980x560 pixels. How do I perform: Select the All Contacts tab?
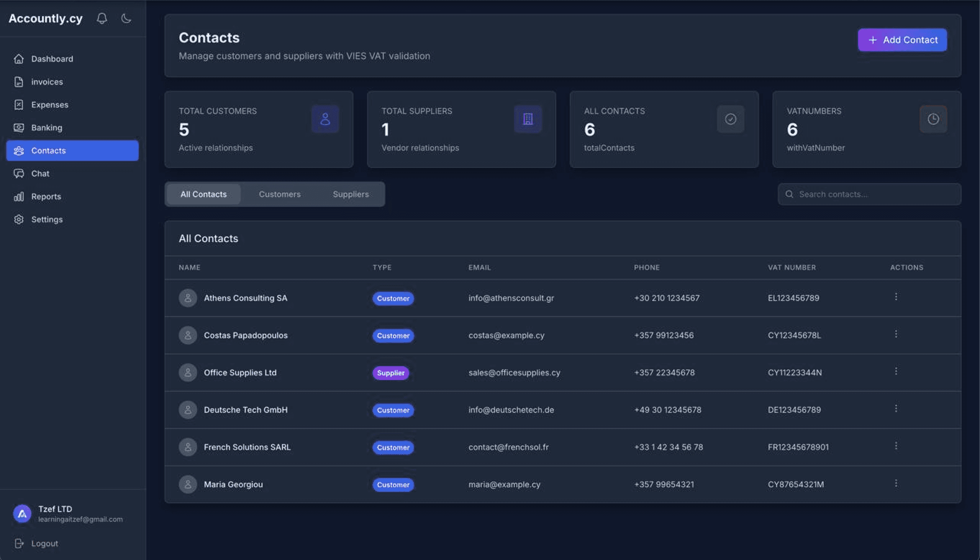click(x=203, y=194)
